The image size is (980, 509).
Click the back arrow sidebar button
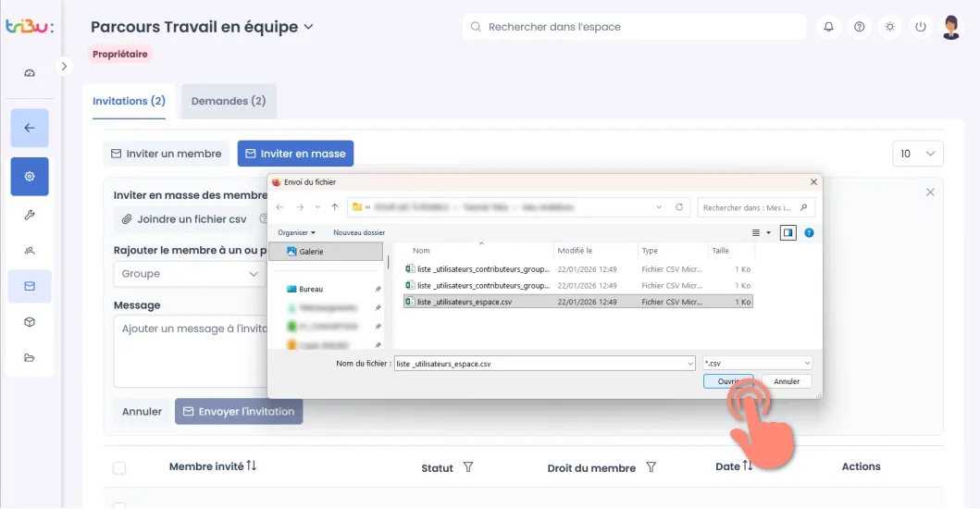[30, 128]
